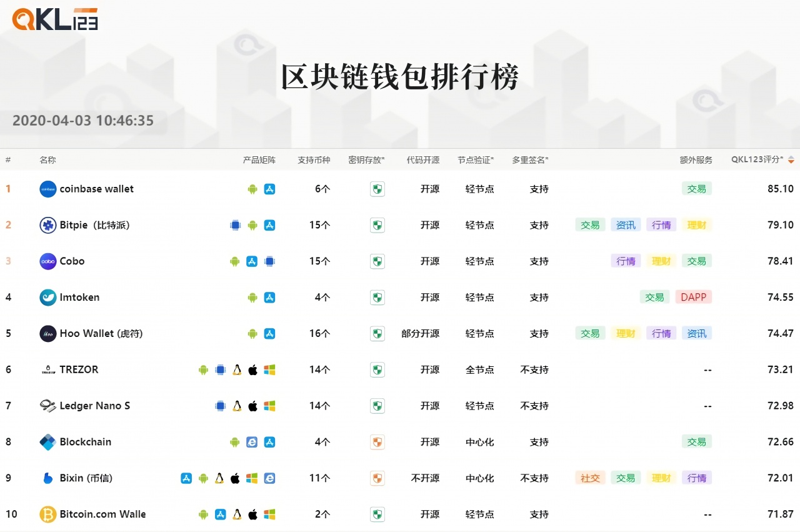Sort by QKL123 score arrow
The height and width of the screenshot is (532, 800).
tap(791, 160)
